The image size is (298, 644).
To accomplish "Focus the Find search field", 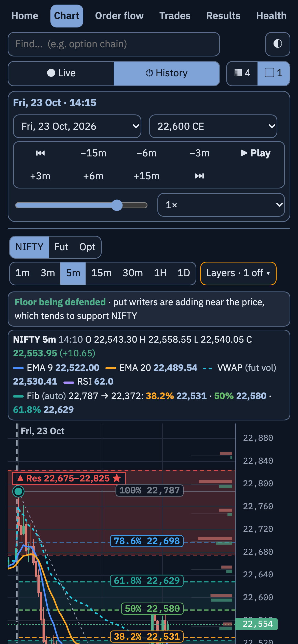I will (x=114, y=44).
